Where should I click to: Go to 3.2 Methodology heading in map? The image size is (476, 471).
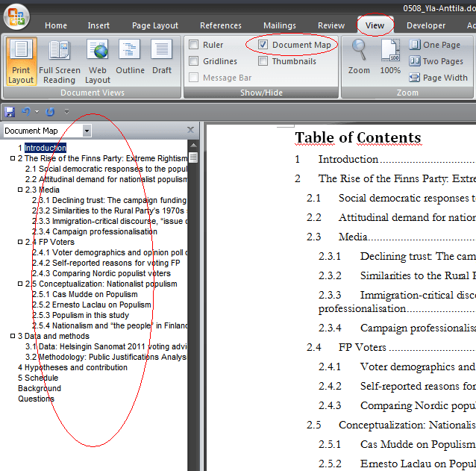point(106,357)
